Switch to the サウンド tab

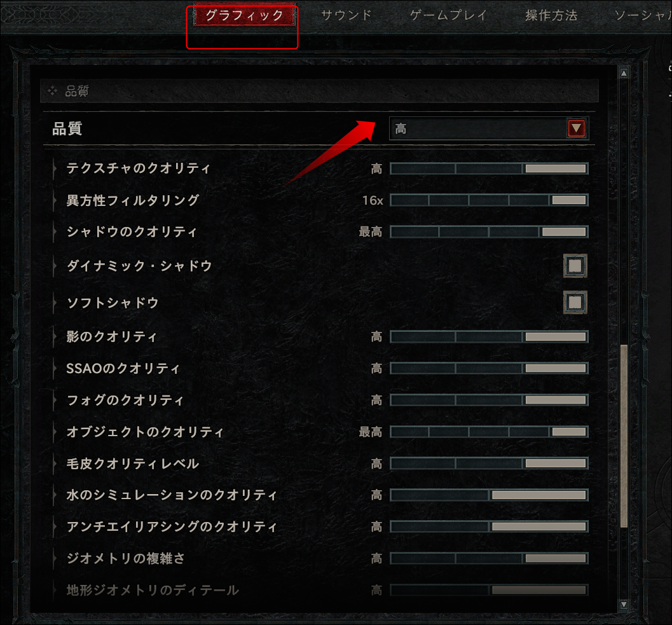pos(346,15)
